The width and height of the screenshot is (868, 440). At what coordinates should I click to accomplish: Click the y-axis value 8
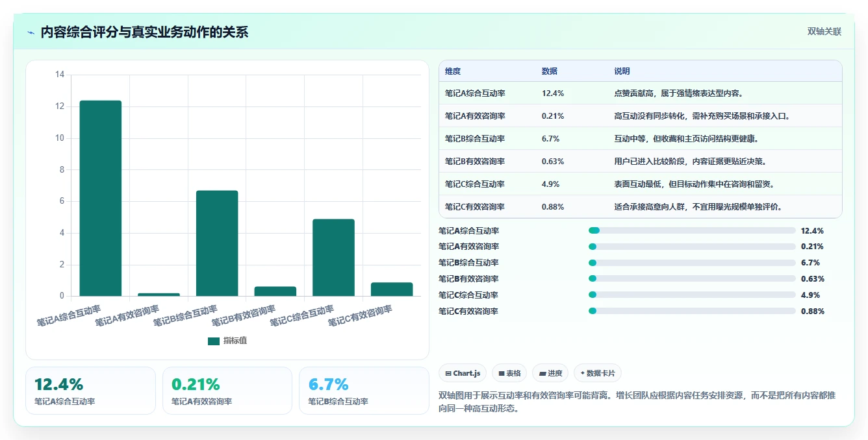[62, 170]
